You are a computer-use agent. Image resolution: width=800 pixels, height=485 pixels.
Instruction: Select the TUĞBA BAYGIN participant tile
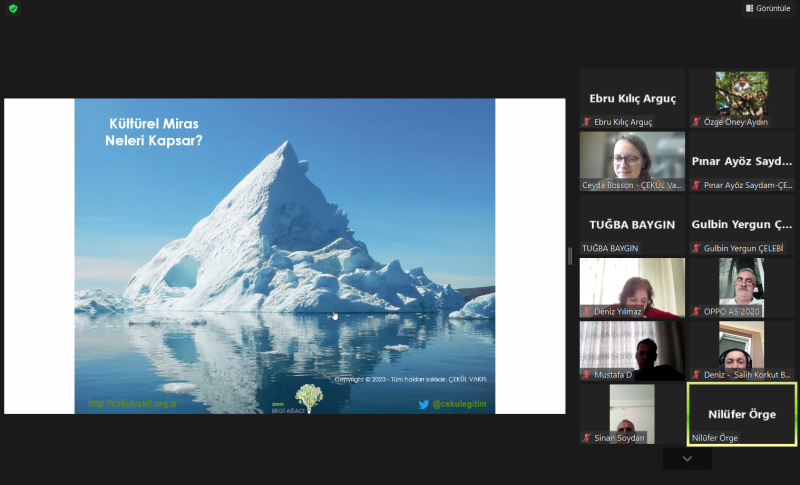632,224
